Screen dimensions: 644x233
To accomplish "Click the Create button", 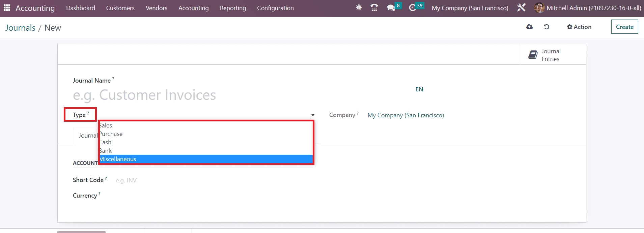I will pyautogui.click(x=624, y=27).
